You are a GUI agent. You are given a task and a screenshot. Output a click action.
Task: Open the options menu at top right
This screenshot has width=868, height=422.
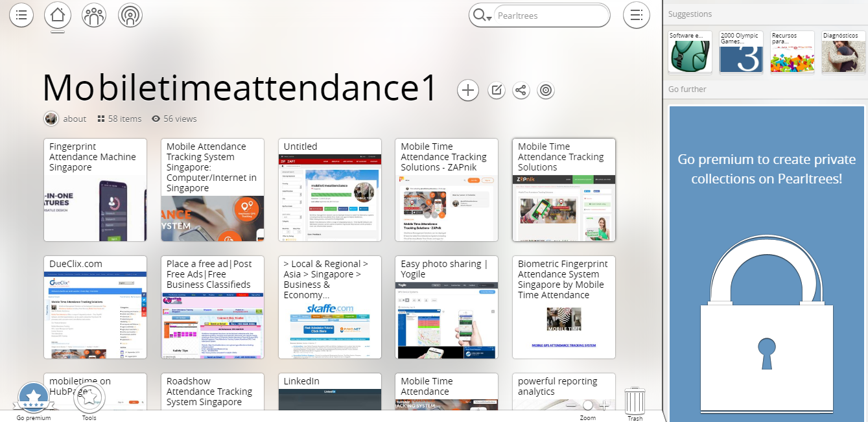pyautogui.click(x=636, y=14)
